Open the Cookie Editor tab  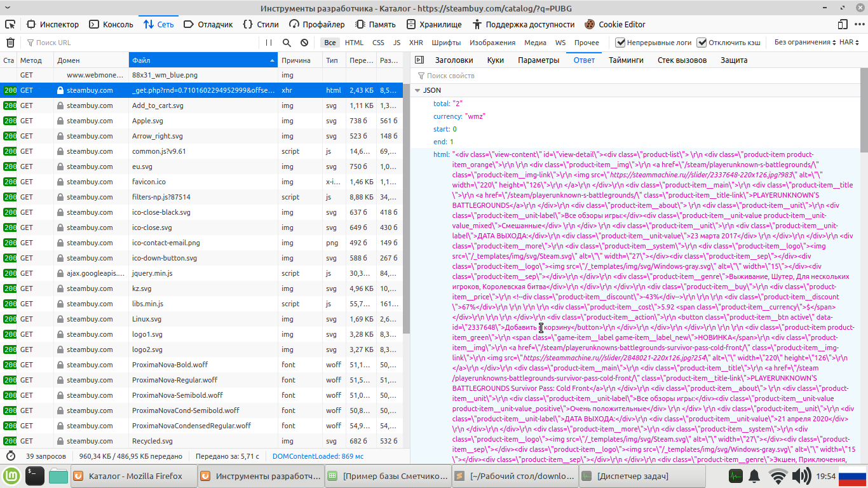pos(615,24)
